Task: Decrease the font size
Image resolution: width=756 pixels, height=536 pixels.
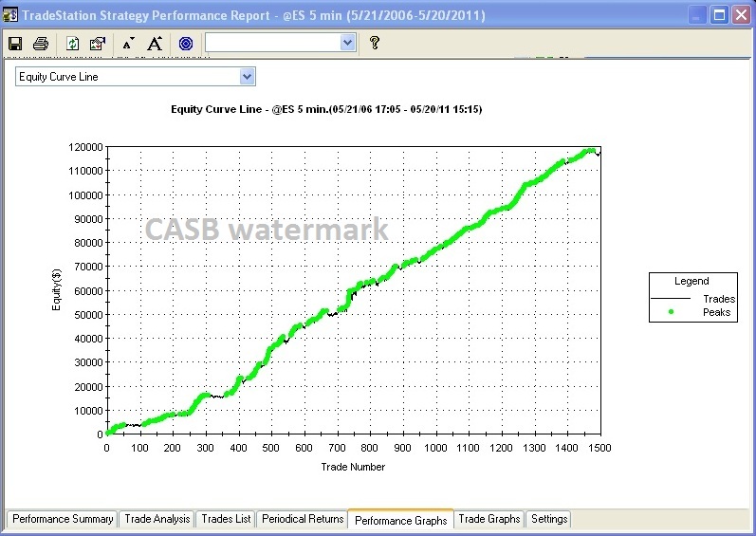Action: tap(128, 44)
